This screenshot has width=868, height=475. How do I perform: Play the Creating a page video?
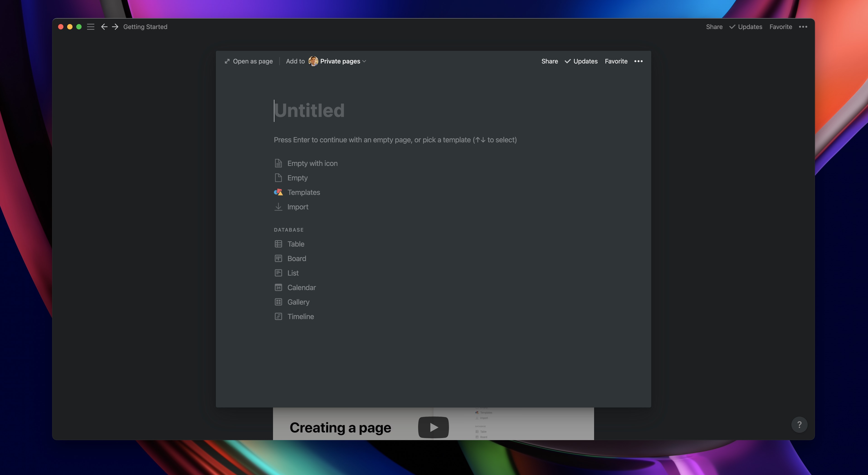coord(433,427)
